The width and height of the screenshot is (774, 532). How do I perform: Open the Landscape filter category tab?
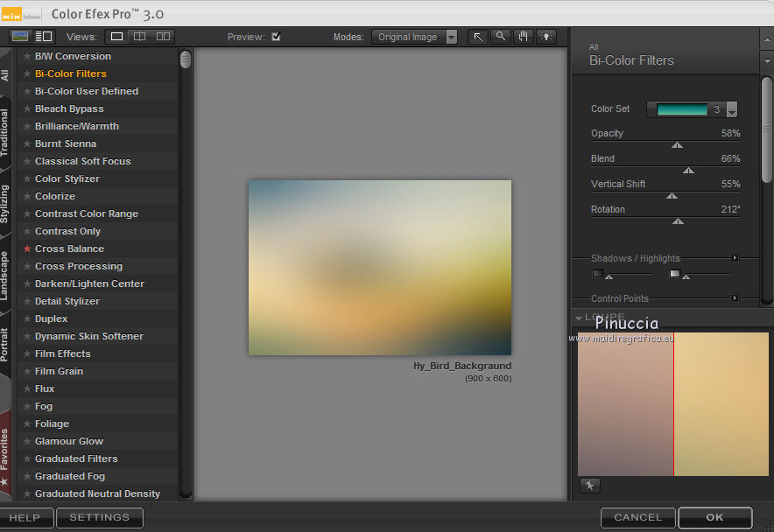(x=5, y=276)
